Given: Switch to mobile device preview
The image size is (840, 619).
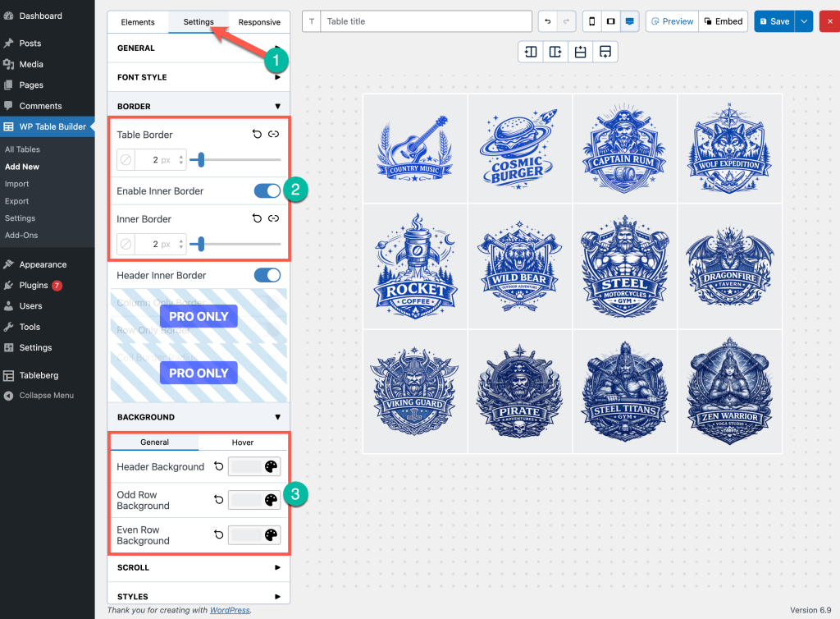Looking at the screenshot, I should pyautogui.click(x=592, y=21).
